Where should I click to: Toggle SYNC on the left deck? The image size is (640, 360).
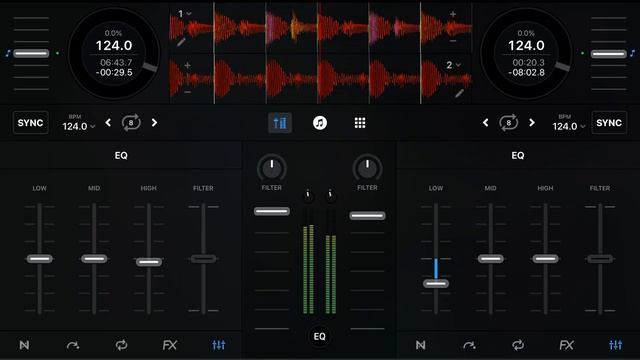pos(31,122)
